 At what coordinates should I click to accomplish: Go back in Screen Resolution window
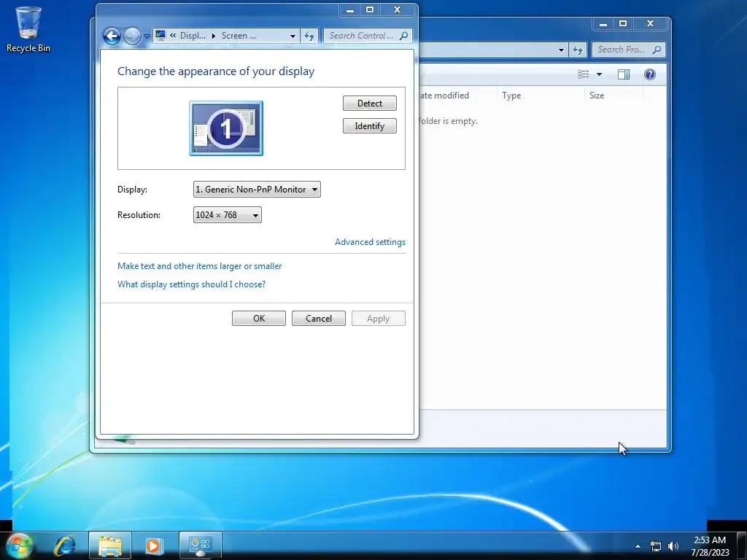[x=112, y=36]
